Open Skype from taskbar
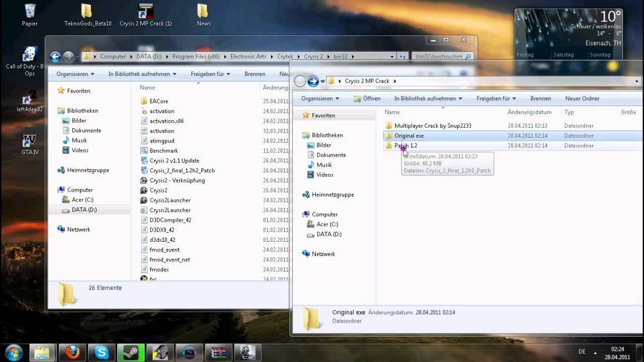The width and height of the screenshot is (644, 362). pos(101,352)
